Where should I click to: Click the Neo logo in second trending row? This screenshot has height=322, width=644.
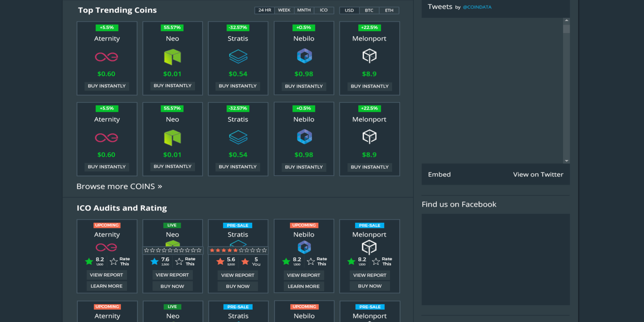tap(172, 137)
